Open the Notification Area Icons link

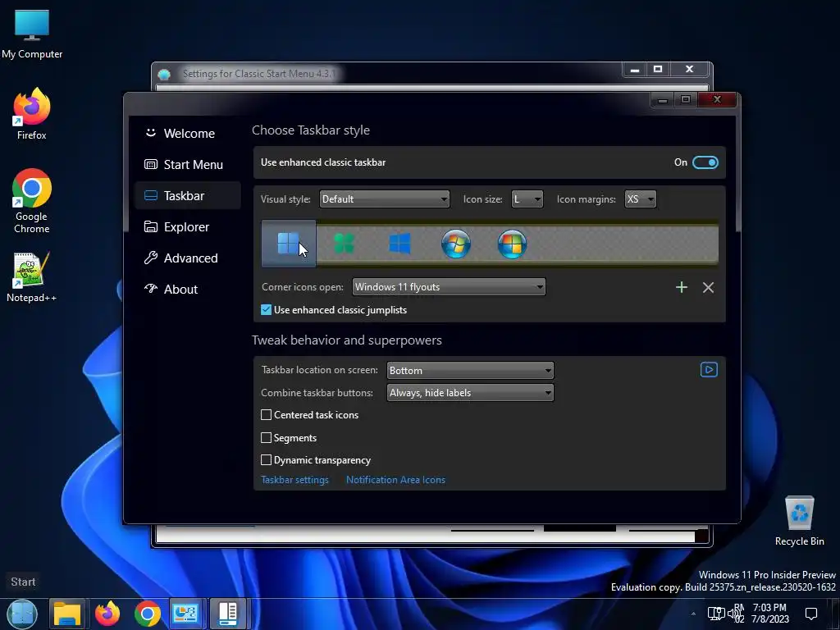395,480
